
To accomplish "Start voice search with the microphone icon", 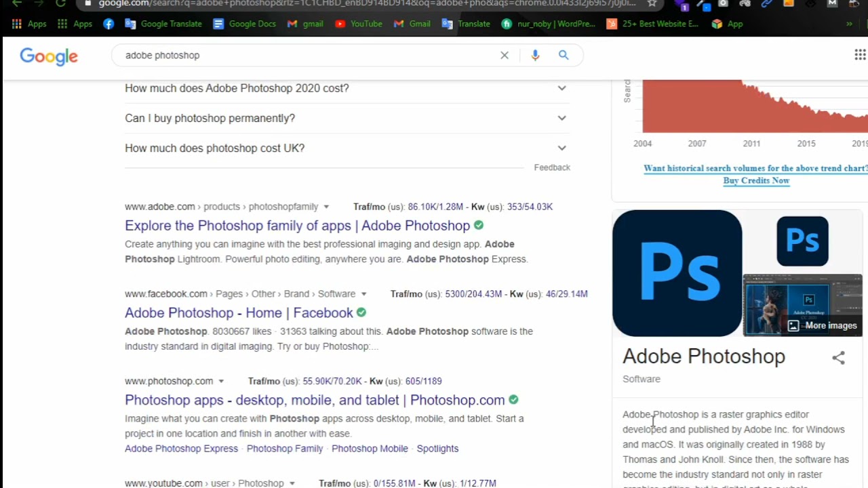I will (x=535, y=56).
